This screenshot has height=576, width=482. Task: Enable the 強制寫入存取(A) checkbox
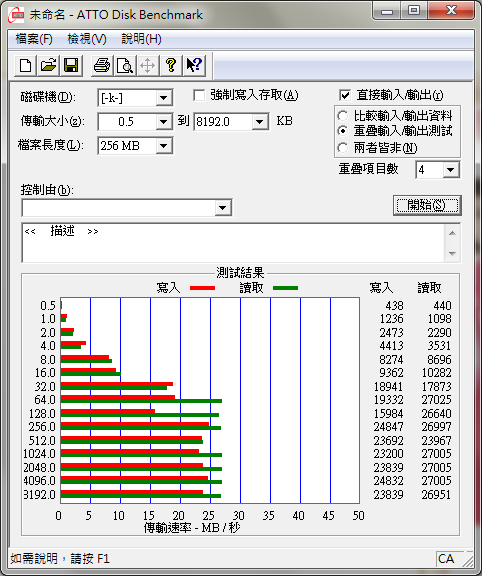(x=199, y=96)
